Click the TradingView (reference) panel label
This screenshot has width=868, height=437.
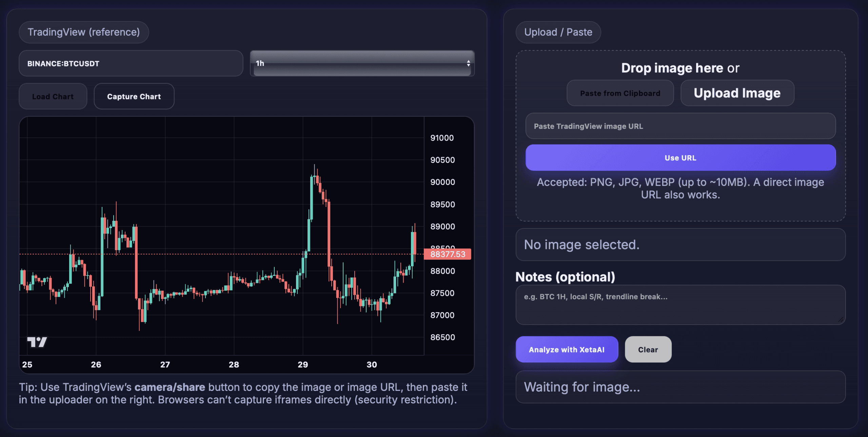click(x=83, y=32)
